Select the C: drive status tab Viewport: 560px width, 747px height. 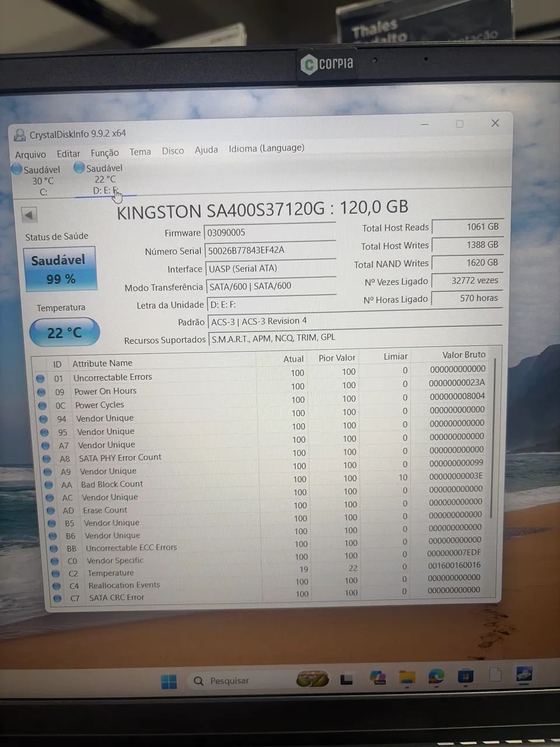click(x=37, y=180)
